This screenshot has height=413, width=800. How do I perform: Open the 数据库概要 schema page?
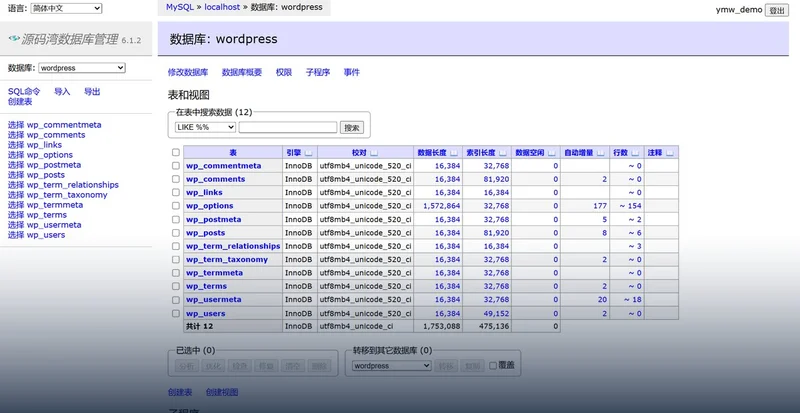[242, 72]
